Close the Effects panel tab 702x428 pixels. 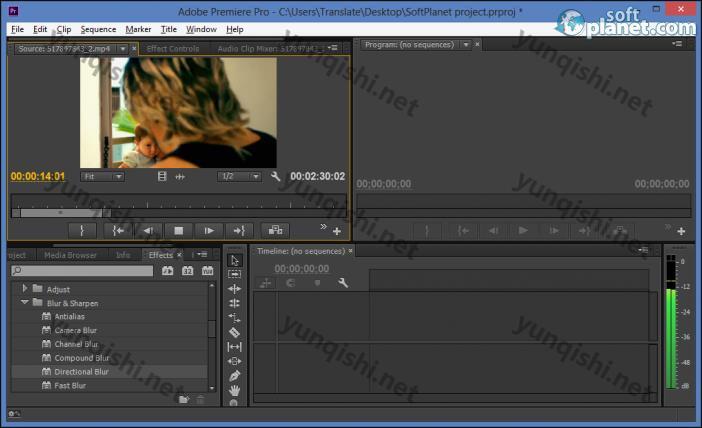[179, 255]
